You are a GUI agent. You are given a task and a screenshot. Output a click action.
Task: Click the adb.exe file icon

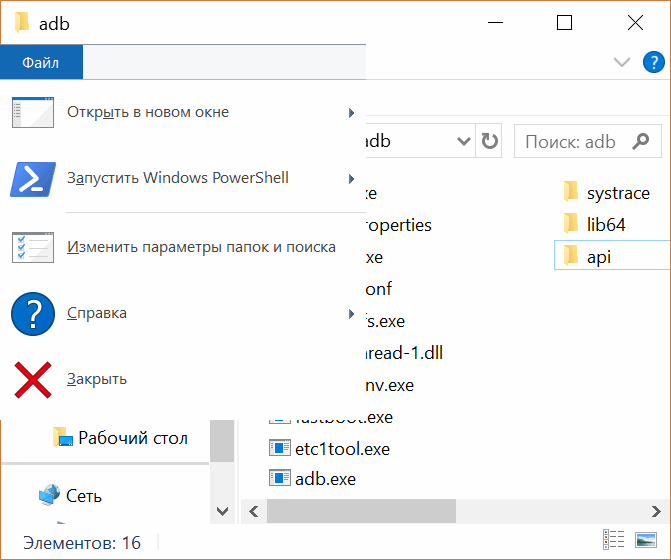(x=280, y=478)
